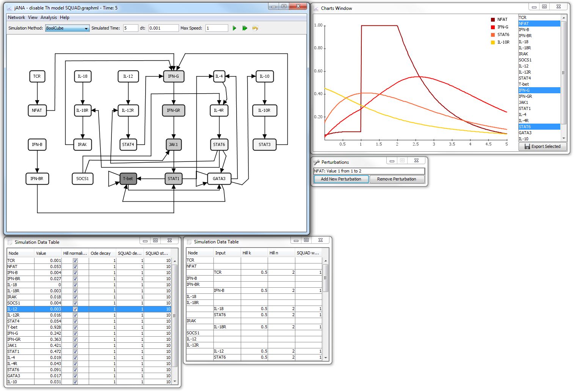This screenshot has width=574, height=392.
Task: Click the NFAT legend color swatch
Action: point(492,19)
